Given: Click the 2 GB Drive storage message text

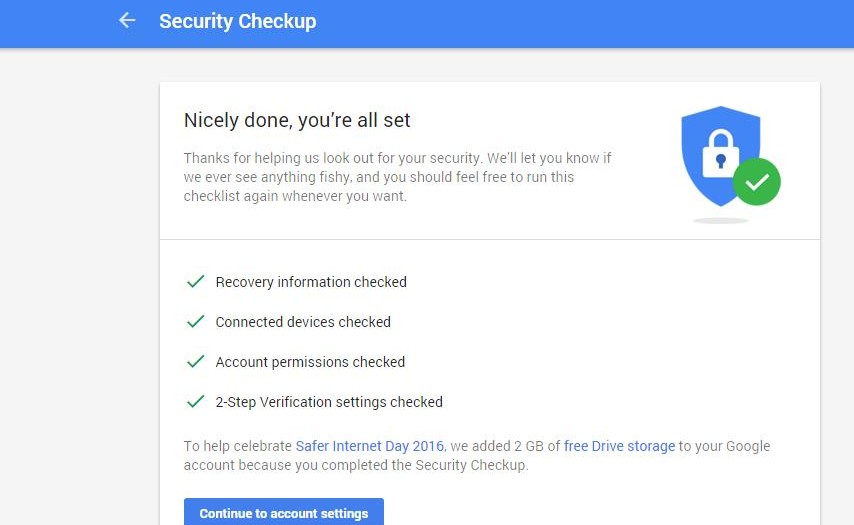Looking at the screenshot, I should [x=477, y=455].
